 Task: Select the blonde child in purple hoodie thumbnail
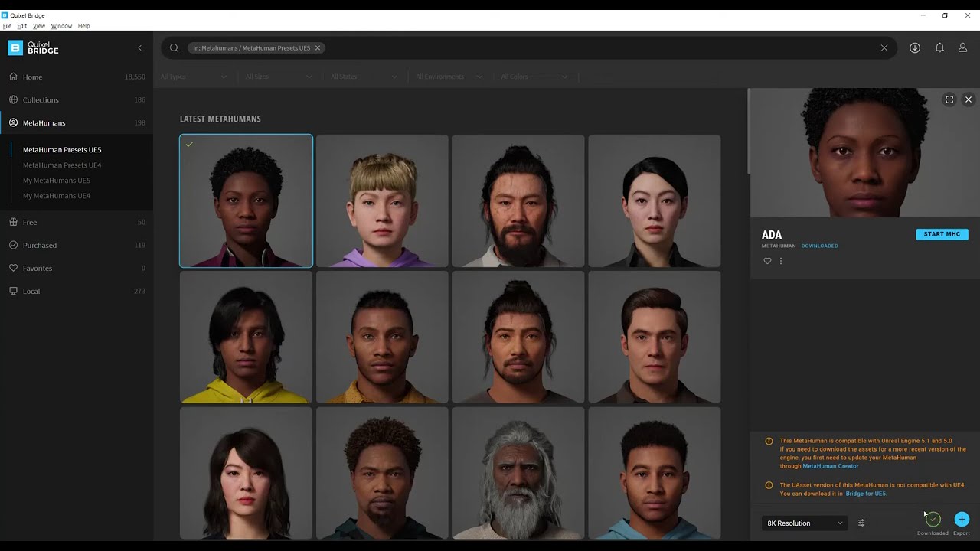click(382, 201)
